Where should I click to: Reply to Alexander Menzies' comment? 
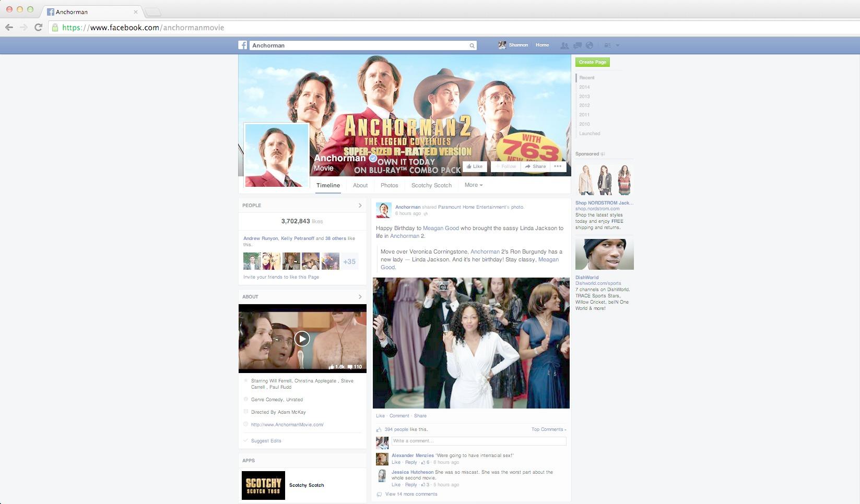pyautogui.click(x=411, y=462)
